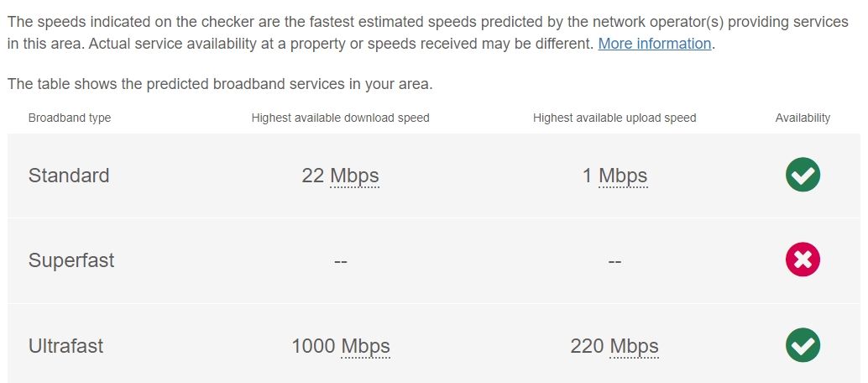
Task: Click the Highest available upload speed header
Action: [614, 118]
